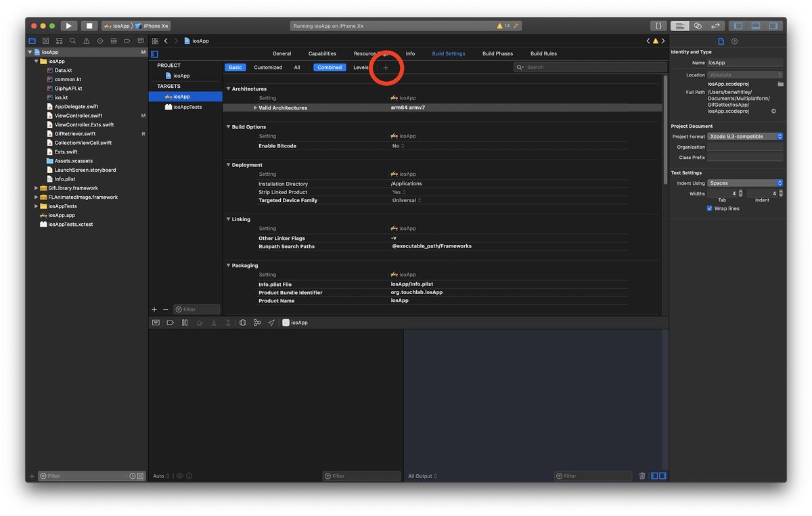Click the Run (play) button
Image resolution: width=812 pixels, height=516 pixels.
click(68, 26)
